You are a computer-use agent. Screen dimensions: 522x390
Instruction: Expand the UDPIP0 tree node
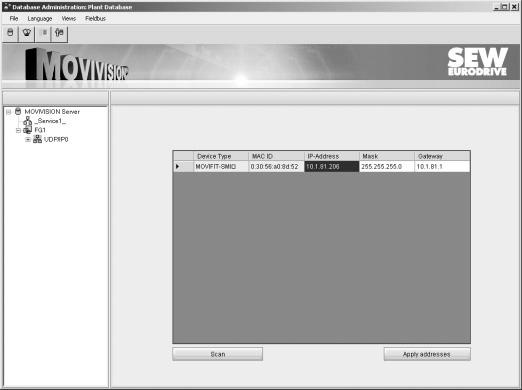click(28, 140)
